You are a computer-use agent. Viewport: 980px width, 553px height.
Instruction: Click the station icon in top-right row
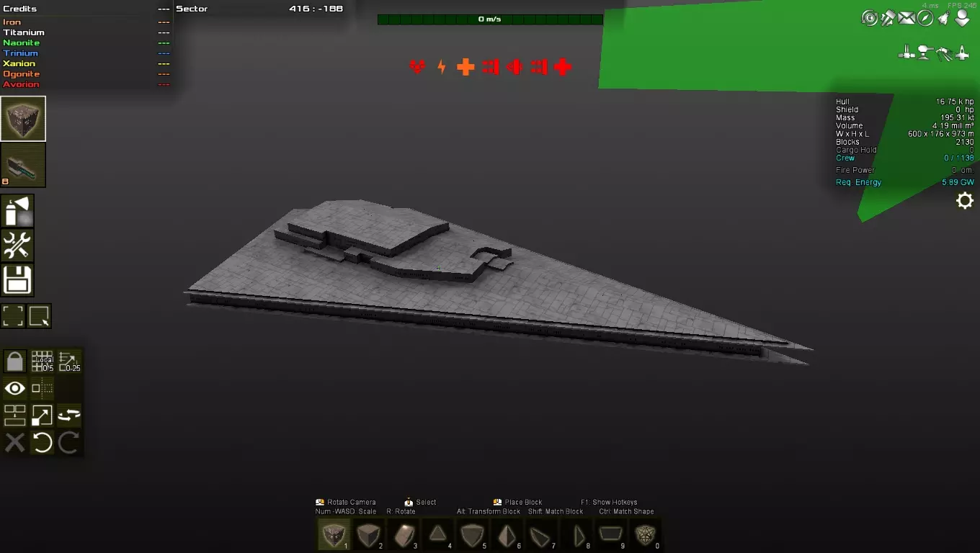point(906,53)
